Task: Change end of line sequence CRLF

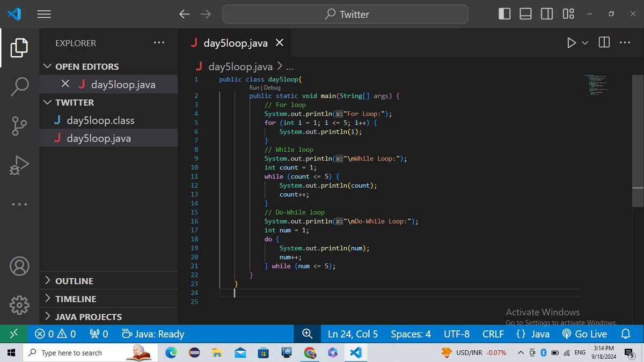Action: click(493, 334)
